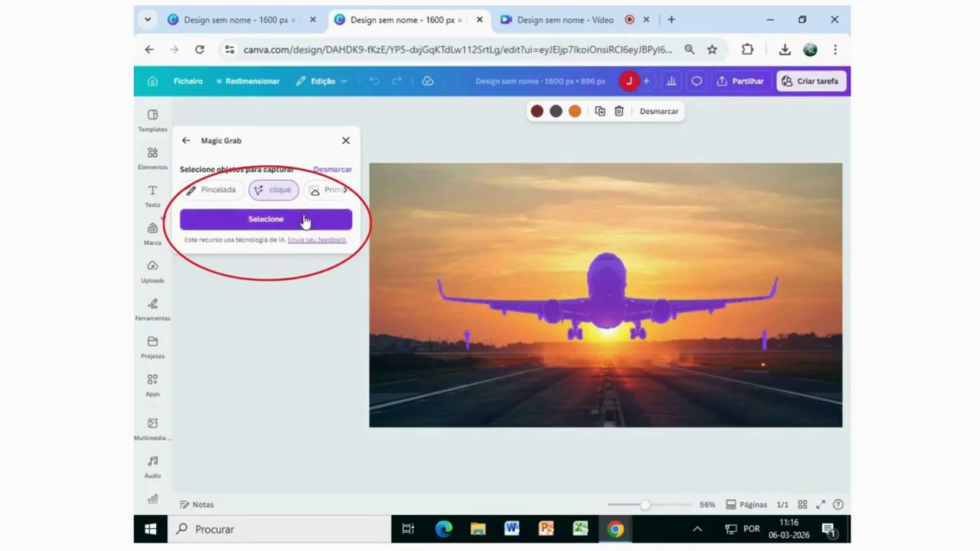Image resolution: width=980 pixels, height=551 pixels.
Task: Expand the tab search dropdown arrow
Action: [x=148, y=20]
